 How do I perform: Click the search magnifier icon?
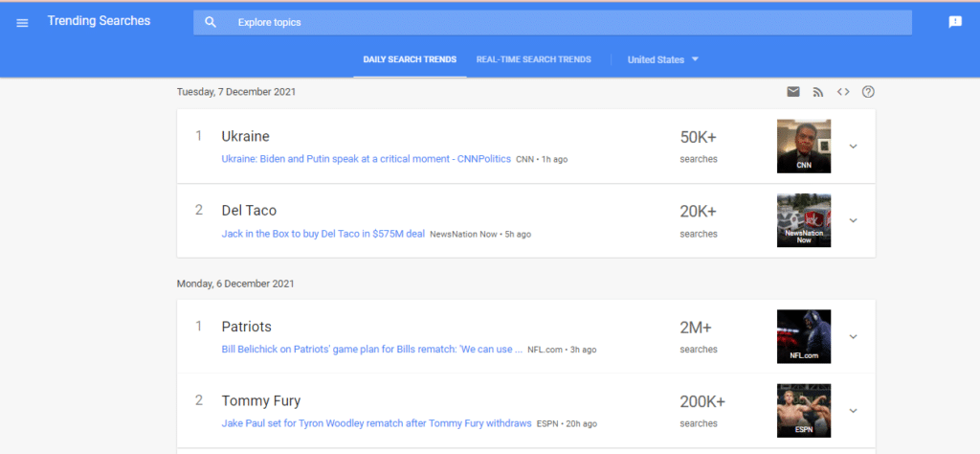pyautogui.click(x=211, y=23)
